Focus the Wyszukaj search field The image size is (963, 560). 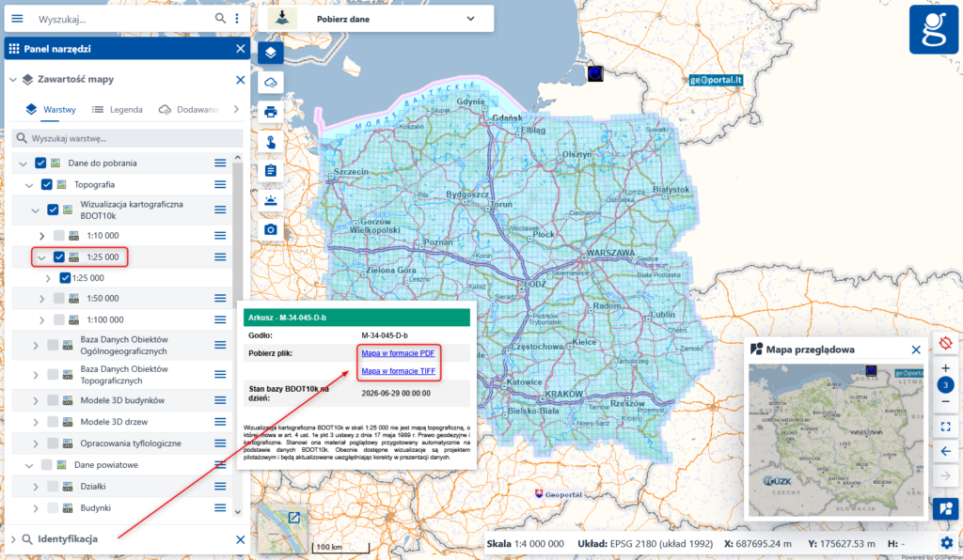point(123,19)
